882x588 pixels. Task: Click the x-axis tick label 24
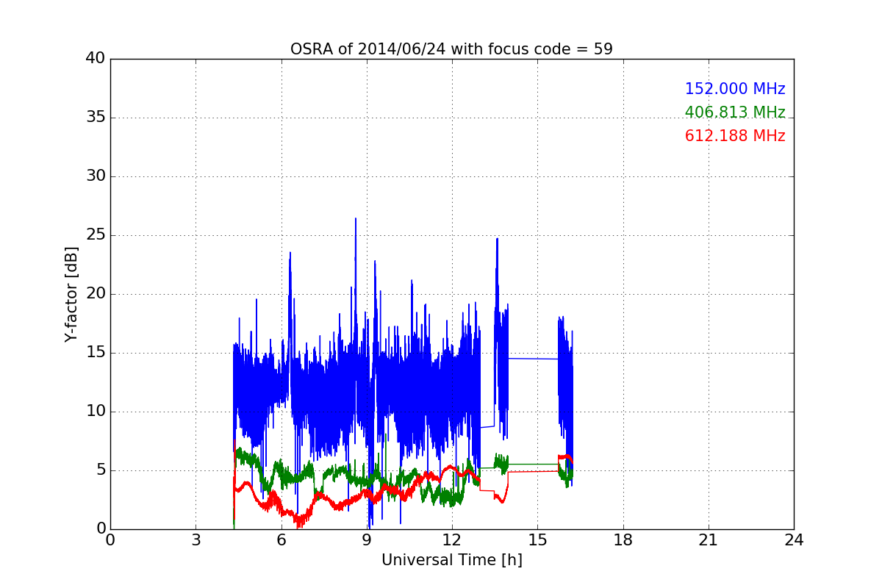[x=794, y=540]
